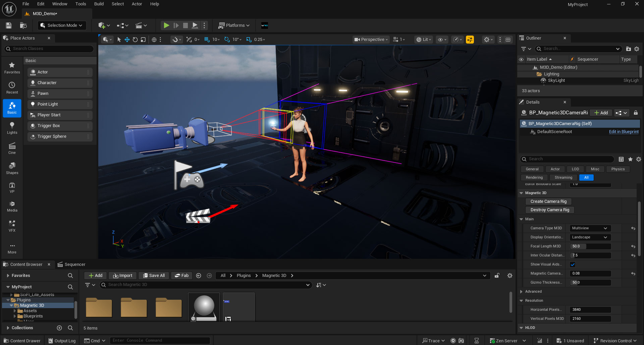Click Create Camera Rig button

click(548, 202)
